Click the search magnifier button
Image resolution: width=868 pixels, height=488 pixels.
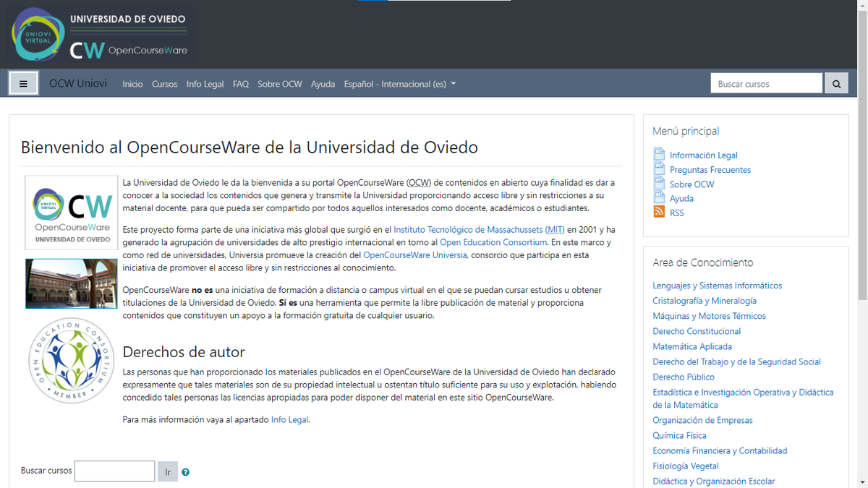coord(836,84)
